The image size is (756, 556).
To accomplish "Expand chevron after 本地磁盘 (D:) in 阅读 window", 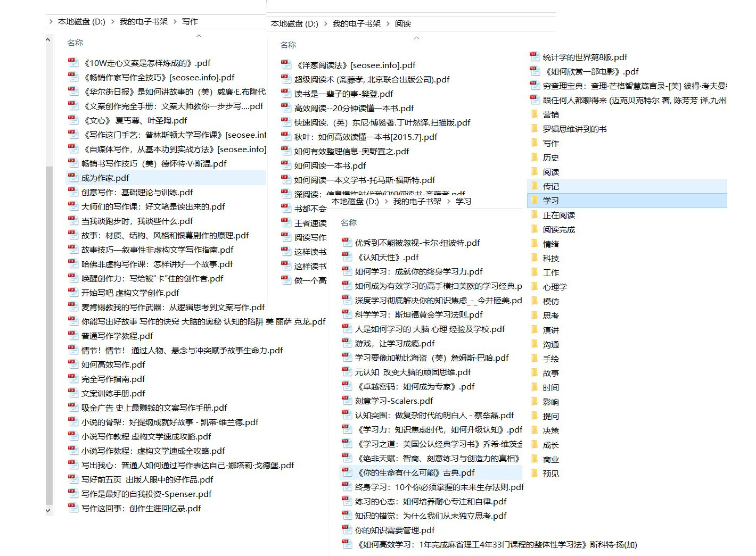I will coord(325,24).
